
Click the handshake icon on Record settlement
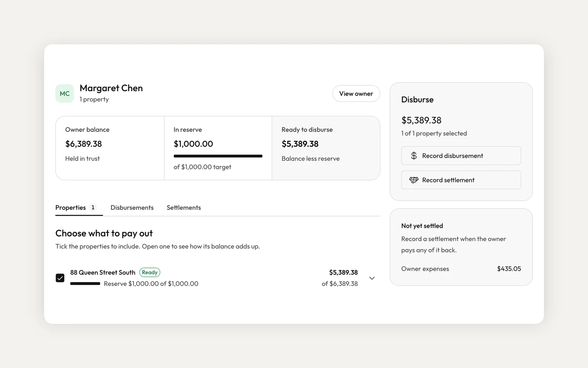[414, 180]
